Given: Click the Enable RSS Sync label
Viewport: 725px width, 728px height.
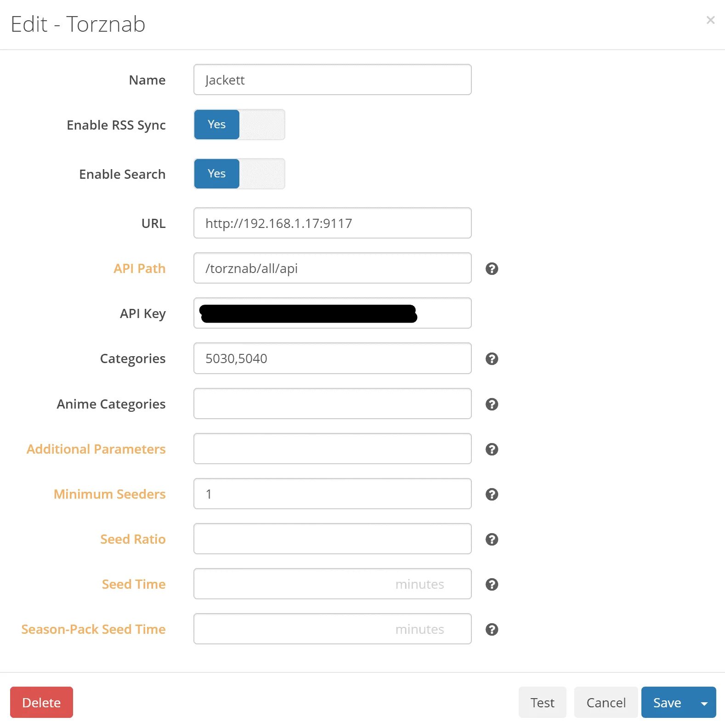Looking at the screenshot, I should point(116,125).
